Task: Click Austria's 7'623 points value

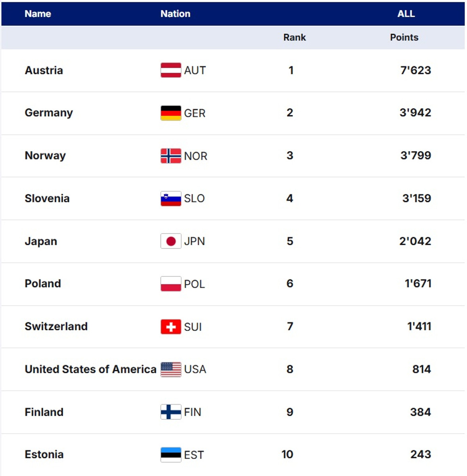Action: coord(415,70)
